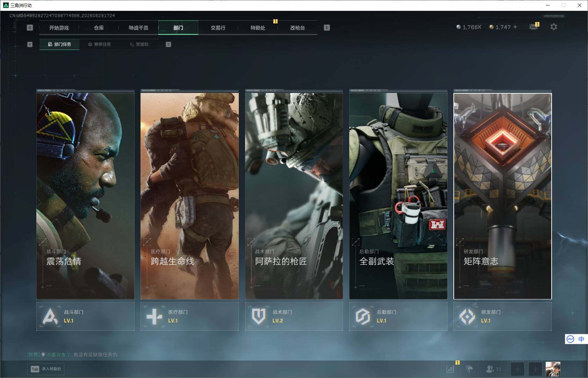The width and height of the screenshot is (588, 378).
Task: Toggle the 中 Chinese input mode icon
Action: (581, 339)
